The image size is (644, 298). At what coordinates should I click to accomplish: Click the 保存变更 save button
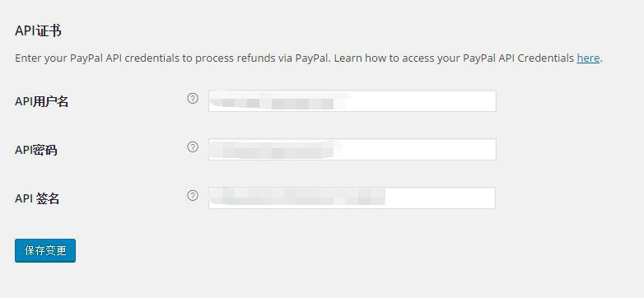45,250
